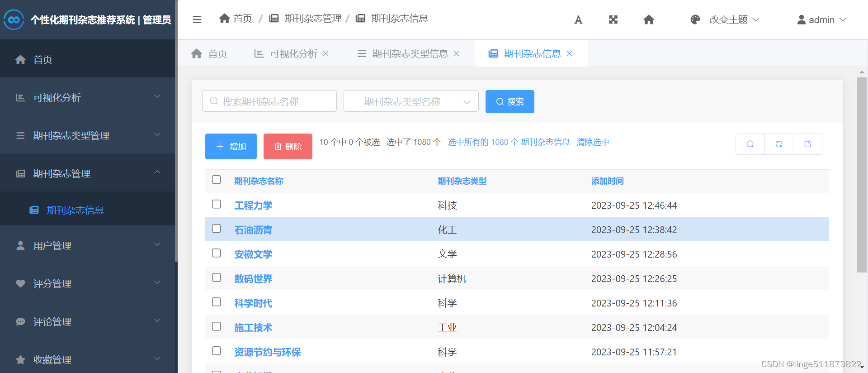Check the 施工技术 row checkbox
868x373 pixels.
[x=217, y=326]
